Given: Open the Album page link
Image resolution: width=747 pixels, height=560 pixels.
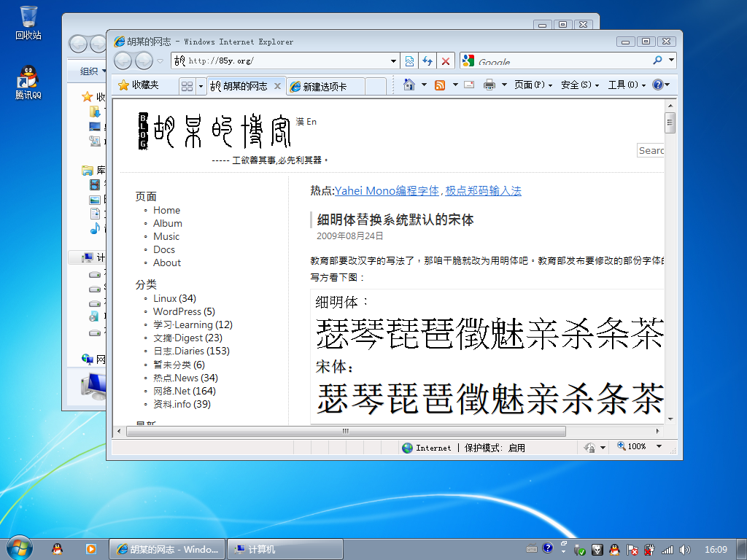Looking at the screenshot, I should point(167,223).
